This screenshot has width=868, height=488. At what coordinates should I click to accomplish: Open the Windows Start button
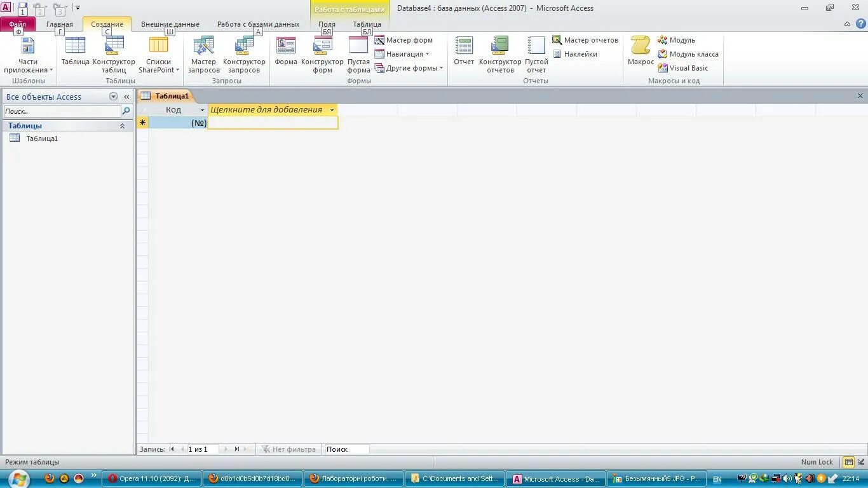click(x=18, y=478)
